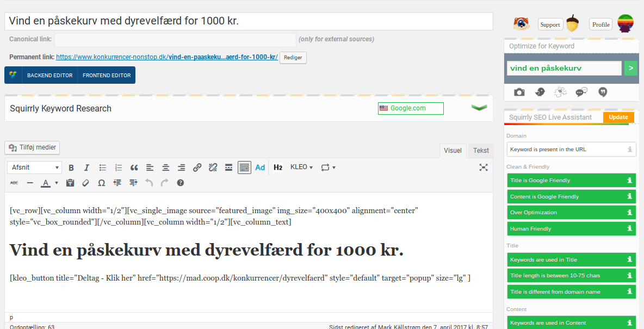This screenshot has height=329, width=644.
Task: Click the insert link chain icon
Action: [197, 167]
